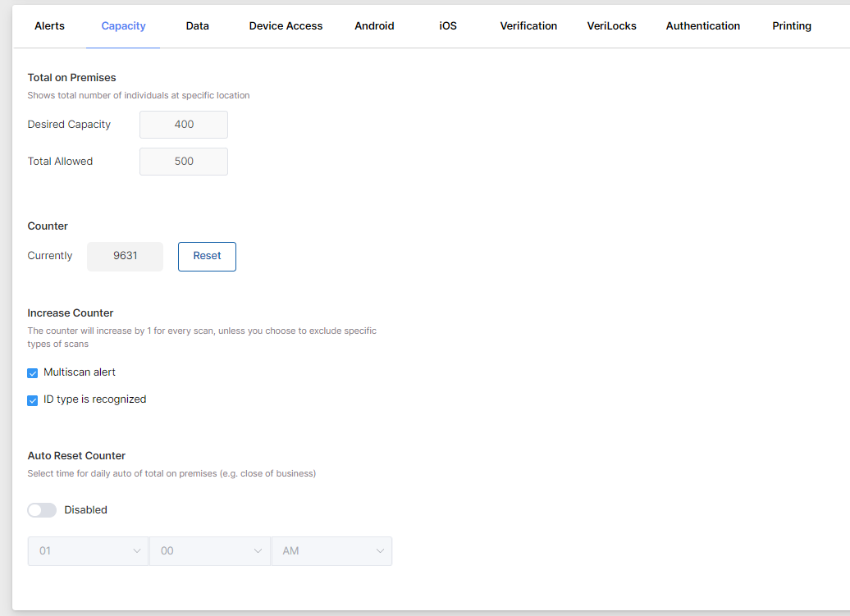
Task: Click the Desired Capacity input showing 400
Action: point(183,124)
